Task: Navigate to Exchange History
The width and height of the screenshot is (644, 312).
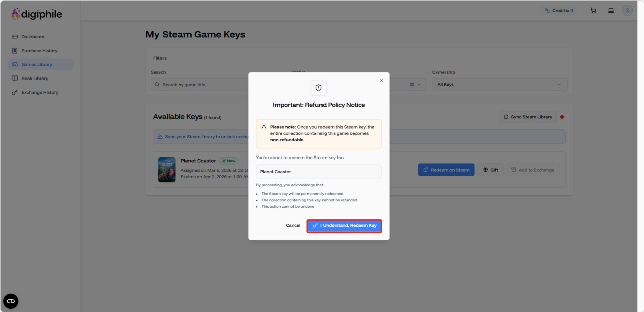Action: point(40,93)
